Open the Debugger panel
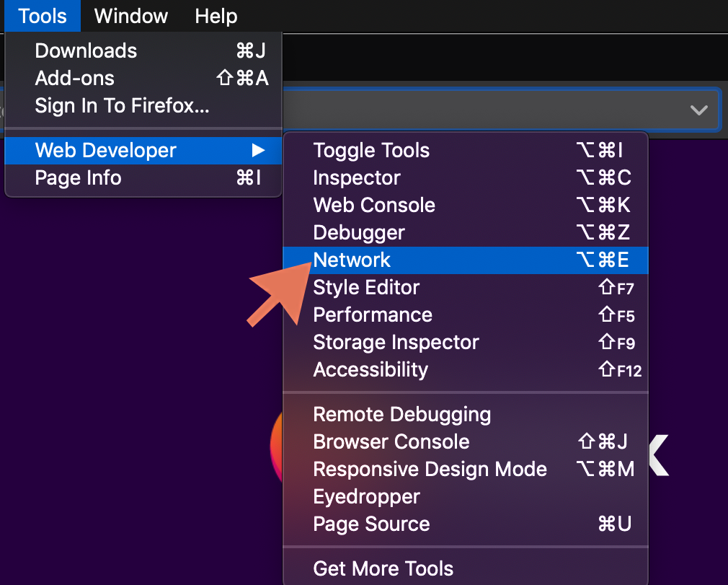This screenshot has width=728, height=585. pyautogui.click(x=359, y=233)
